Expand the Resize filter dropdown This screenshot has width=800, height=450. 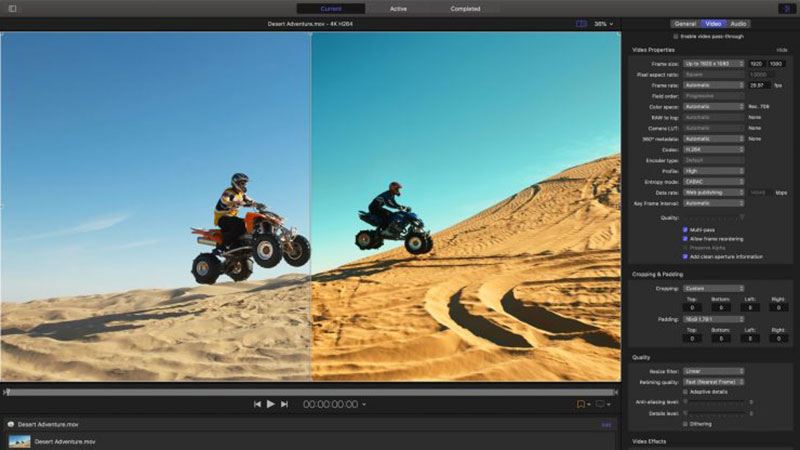click(713, 370)
